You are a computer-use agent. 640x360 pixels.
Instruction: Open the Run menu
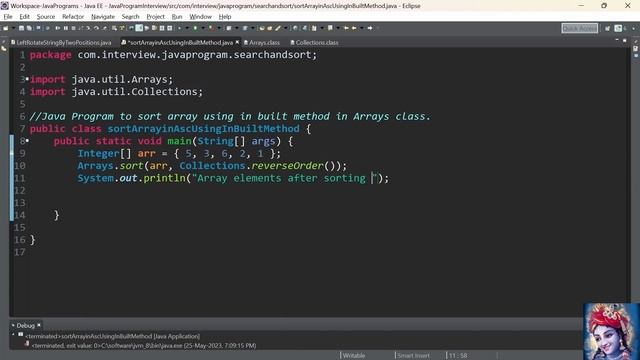point(177,17)
